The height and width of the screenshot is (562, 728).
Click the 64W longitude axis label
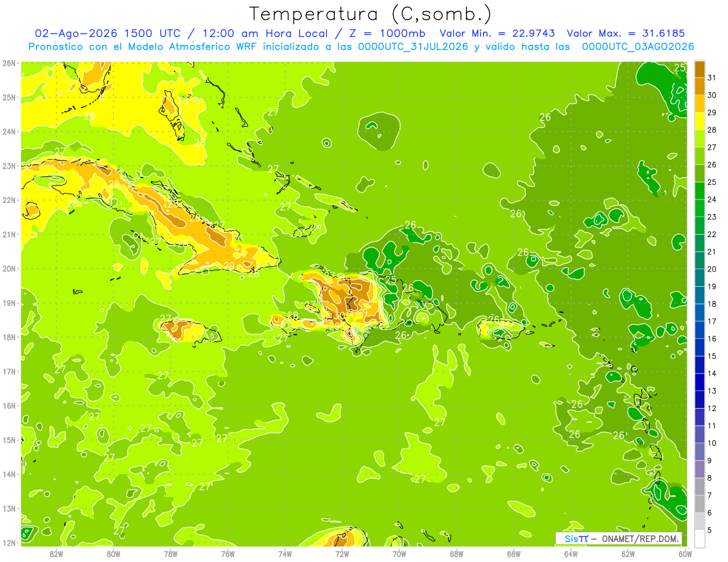(x=571, y=554)
